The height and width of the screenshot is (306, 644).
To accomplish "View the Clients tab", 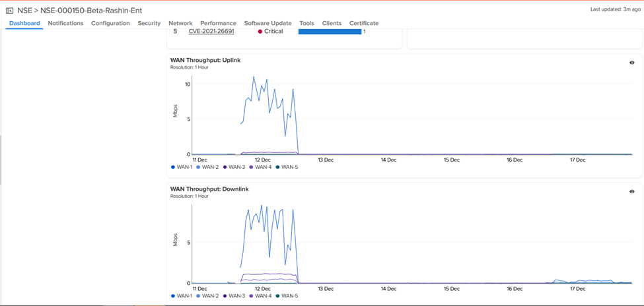I will click(332, 23).
